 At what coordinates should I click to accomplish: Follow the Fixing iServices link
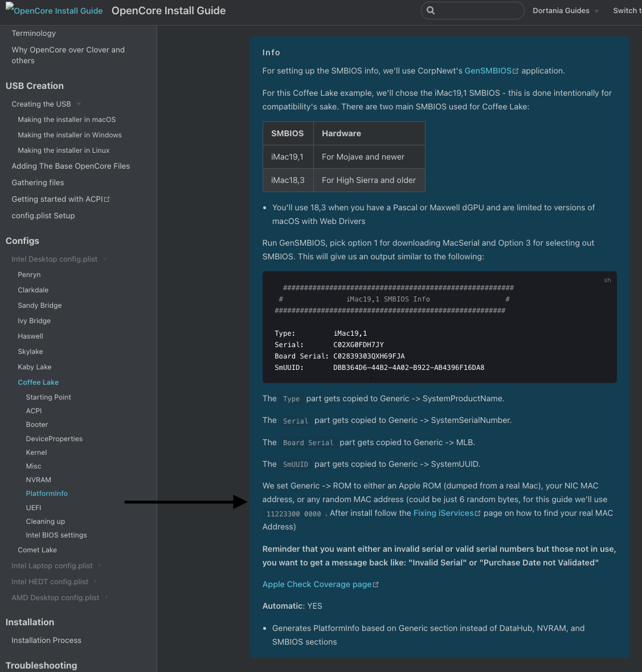(x=443, y=513)
